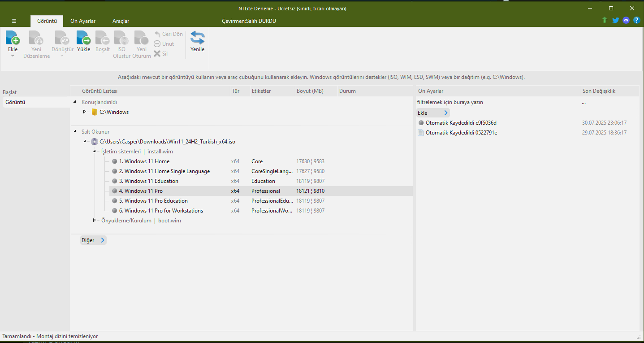Viewport: 644px width, 343px height.
Task: Click the Görüntü Listesi column header
Action: [x=150, y=91]
